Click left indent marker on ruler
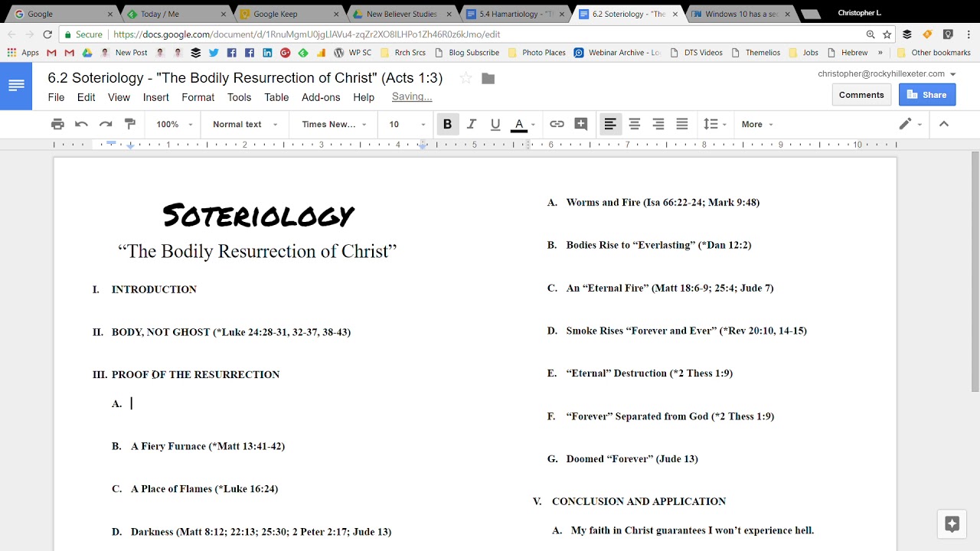 pyautogui.click(x=131, y=145)
